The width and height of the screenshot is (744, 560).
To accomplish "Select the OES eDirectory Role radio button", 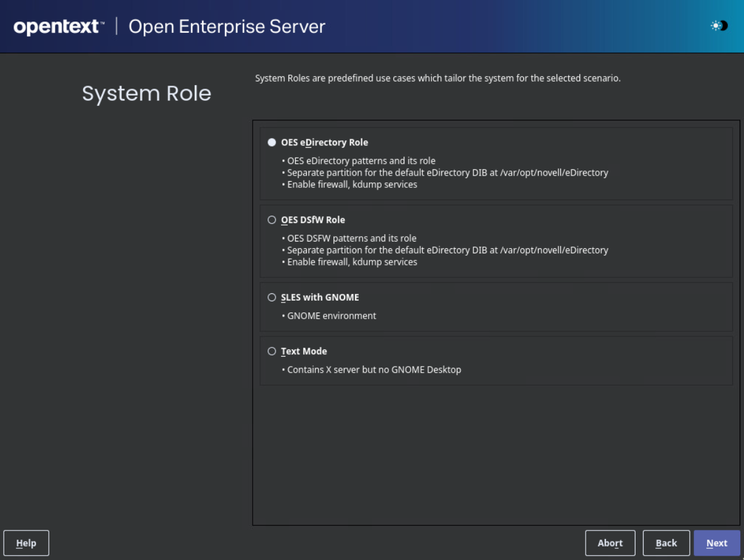I will point(272,142).
